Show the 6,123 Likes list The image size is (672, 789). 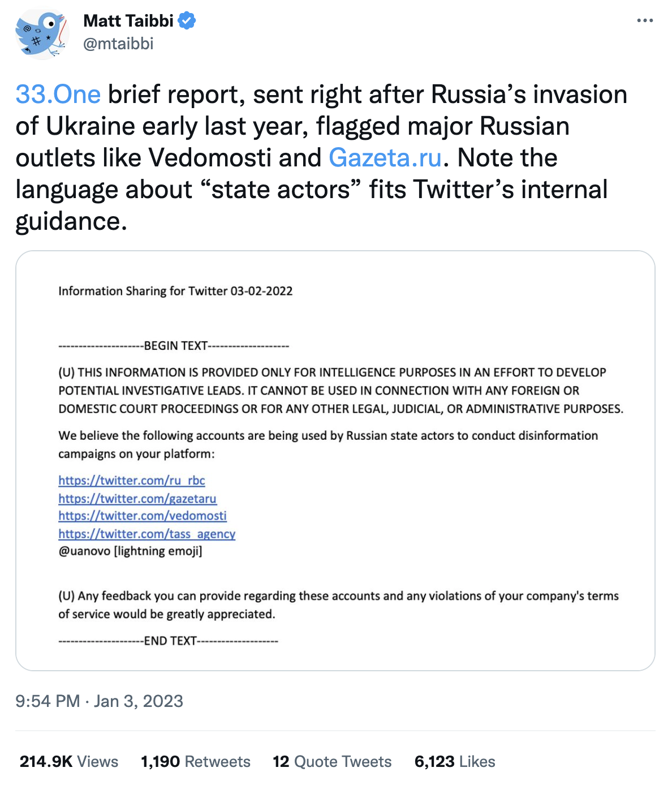(455, 762)
